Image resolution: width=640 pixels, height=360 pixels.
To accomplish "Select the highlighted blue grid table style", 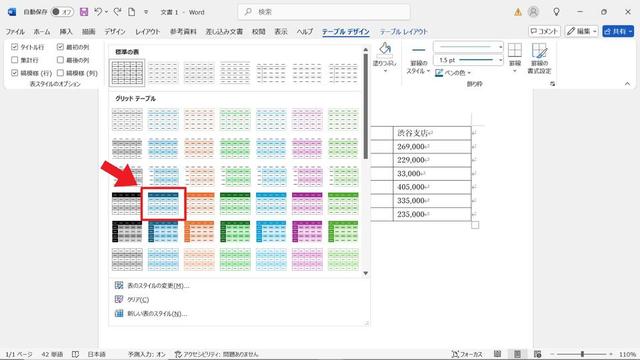I will point(163,203).
